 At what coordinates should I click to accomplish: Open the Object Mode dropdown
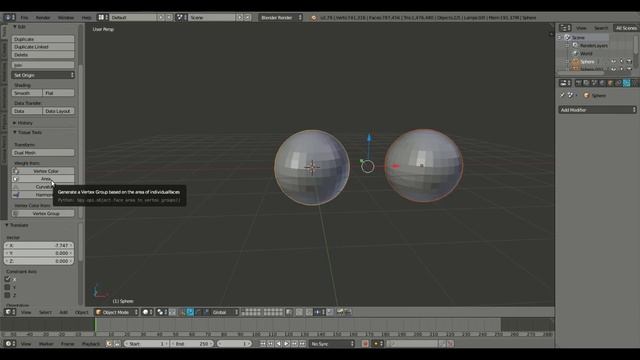coord(116,312)
